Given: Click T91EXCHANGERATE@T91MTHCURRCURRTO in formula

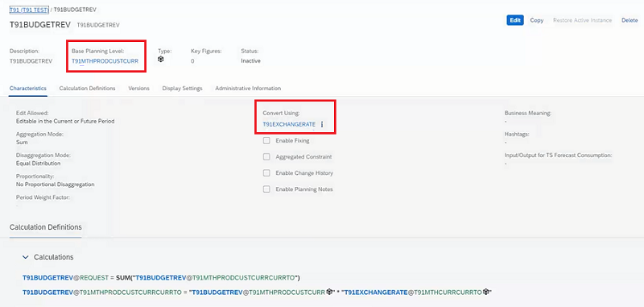Looking at the screenshot, I should click(x=413, y=292).
